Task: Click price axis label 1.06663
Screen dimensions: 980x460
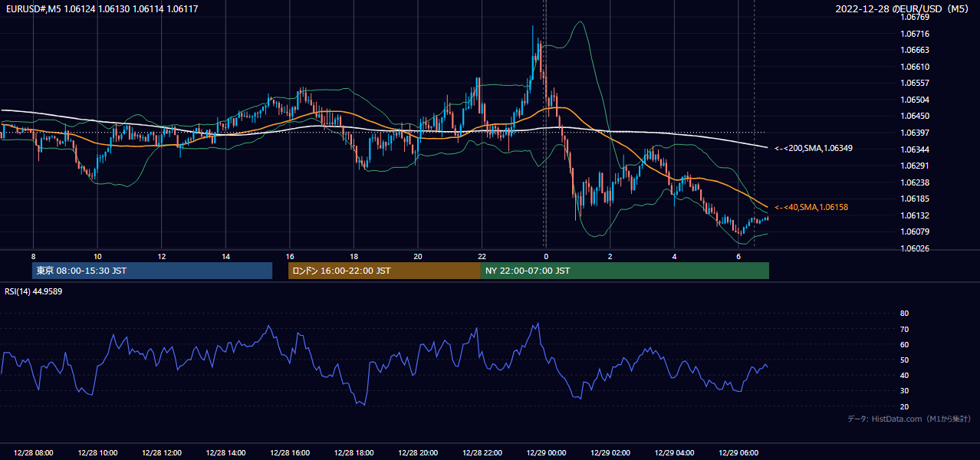Action: [x=916, y=50]
